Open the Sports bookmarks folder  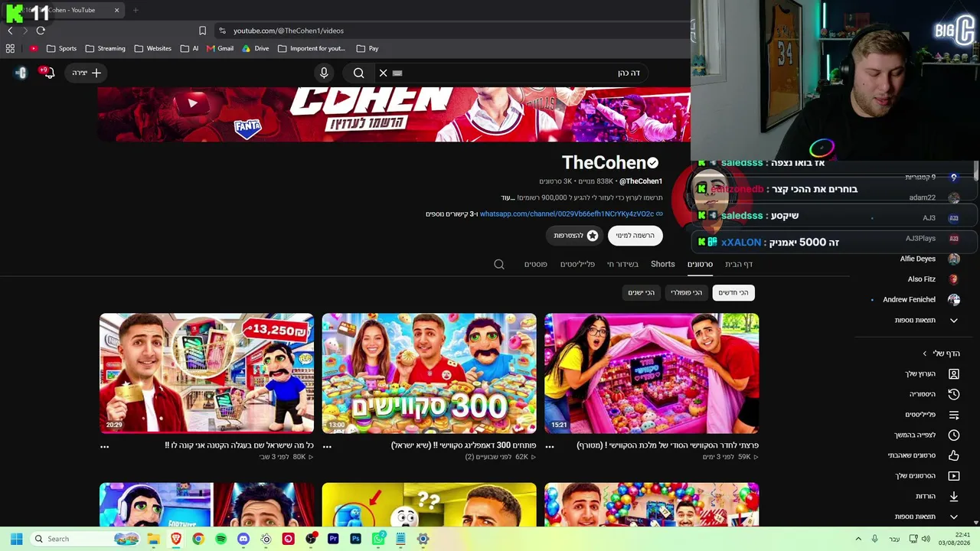61,48
